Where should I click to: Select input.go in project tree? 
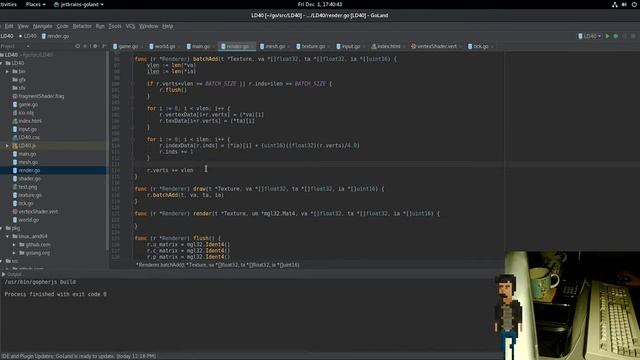pyautogui.click(x=24, y=129)
